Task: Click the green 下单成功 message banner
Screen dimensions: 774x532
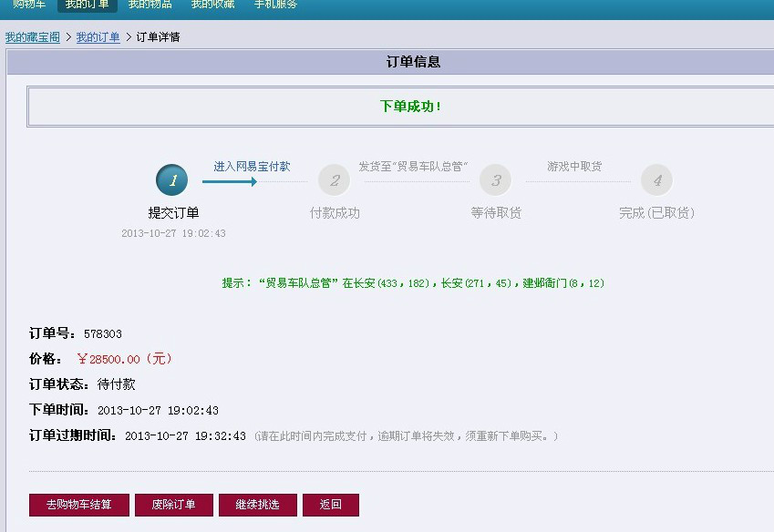Action: tap(410, 107)
